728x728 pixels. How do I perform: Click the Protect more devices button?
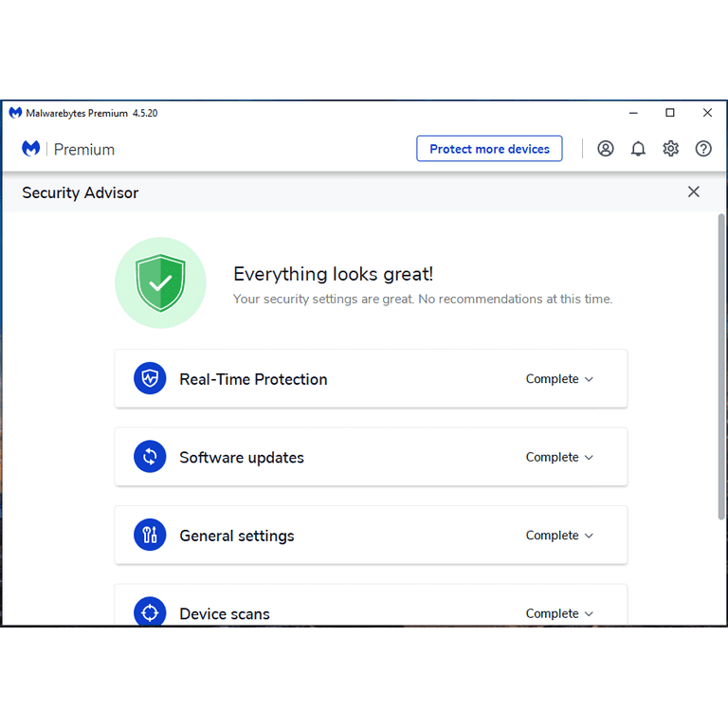(489, 149)
